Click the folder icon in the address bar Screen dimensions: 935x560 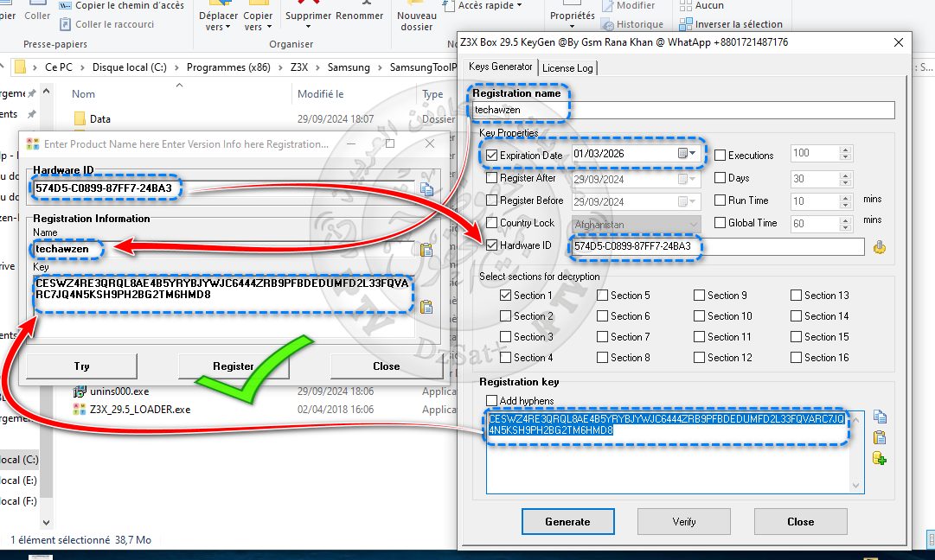point(20,67)
